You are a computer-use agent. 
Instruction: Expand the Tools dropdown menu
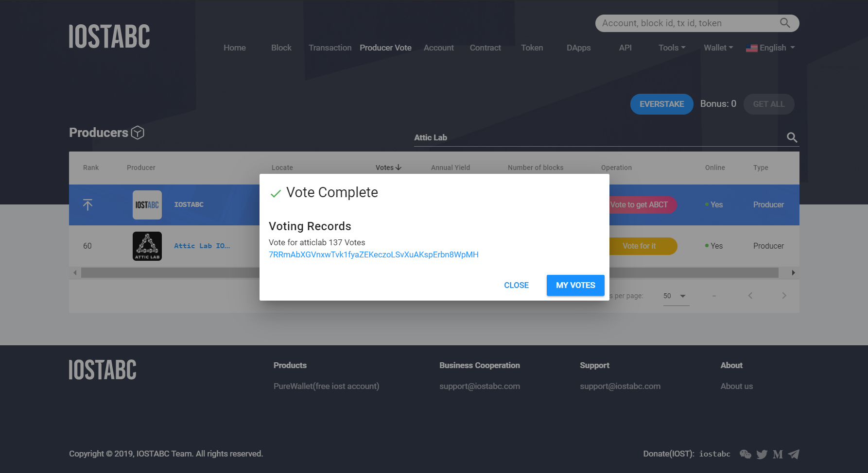(672, 48)
